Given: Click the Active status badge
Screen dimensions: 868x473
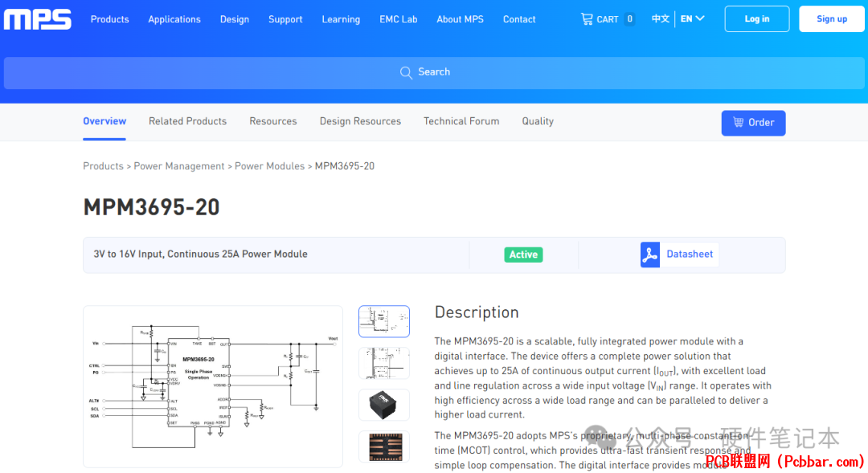Looking at the screenshot, I should tap(523, 255).
